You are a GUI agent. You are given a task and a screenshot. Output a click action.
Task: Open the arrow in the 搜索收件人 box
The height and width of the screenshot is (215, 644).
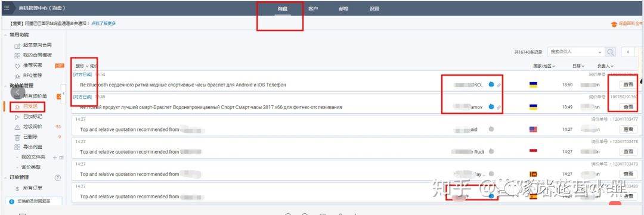pos(600,52)
